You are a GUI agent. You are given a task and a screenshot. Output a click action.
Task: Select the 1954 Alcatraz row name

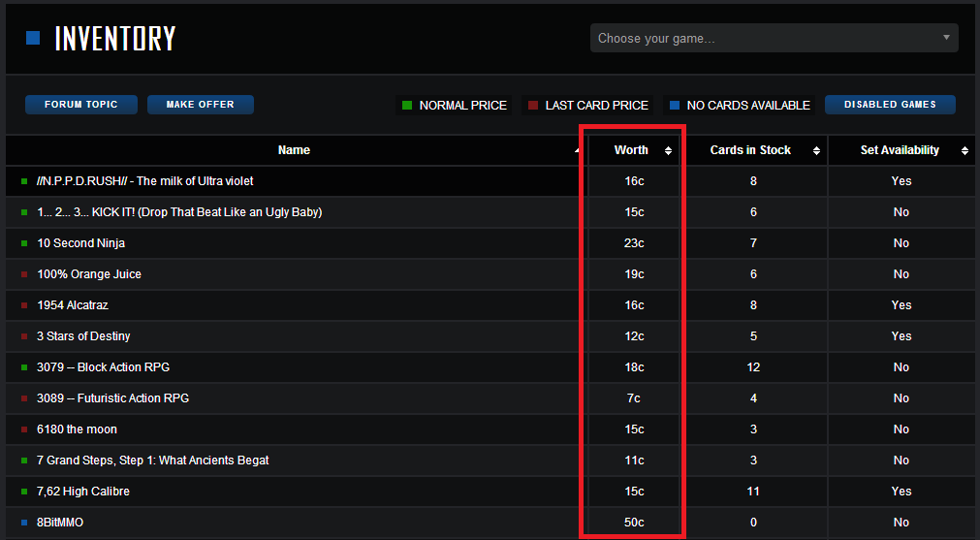click(73, 305)
